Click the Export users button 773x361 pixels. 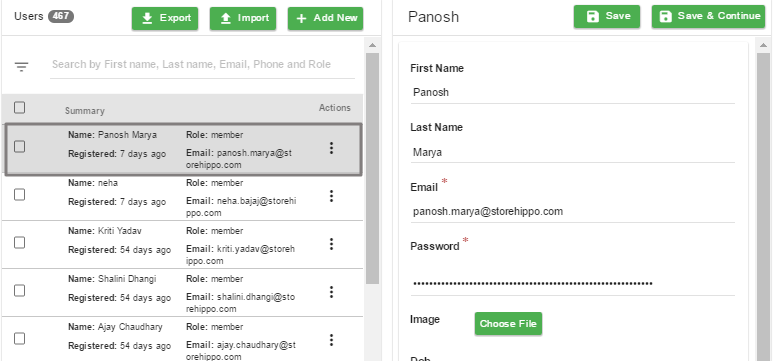[165, 18]
